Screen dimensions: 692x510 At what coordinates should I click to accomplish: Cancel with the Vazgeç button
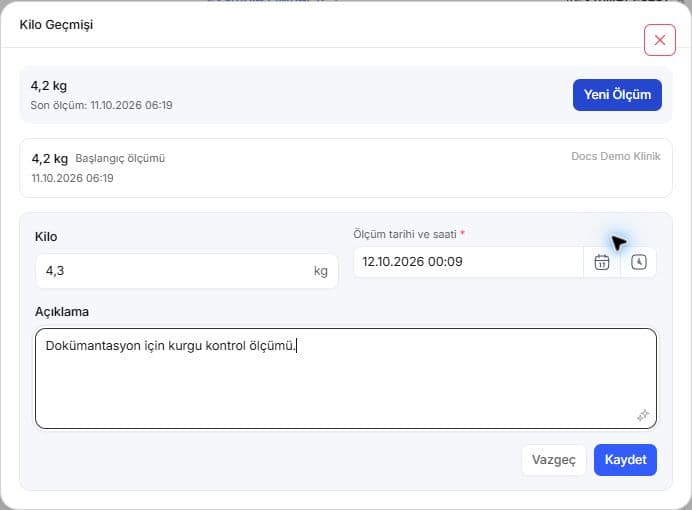553,460
